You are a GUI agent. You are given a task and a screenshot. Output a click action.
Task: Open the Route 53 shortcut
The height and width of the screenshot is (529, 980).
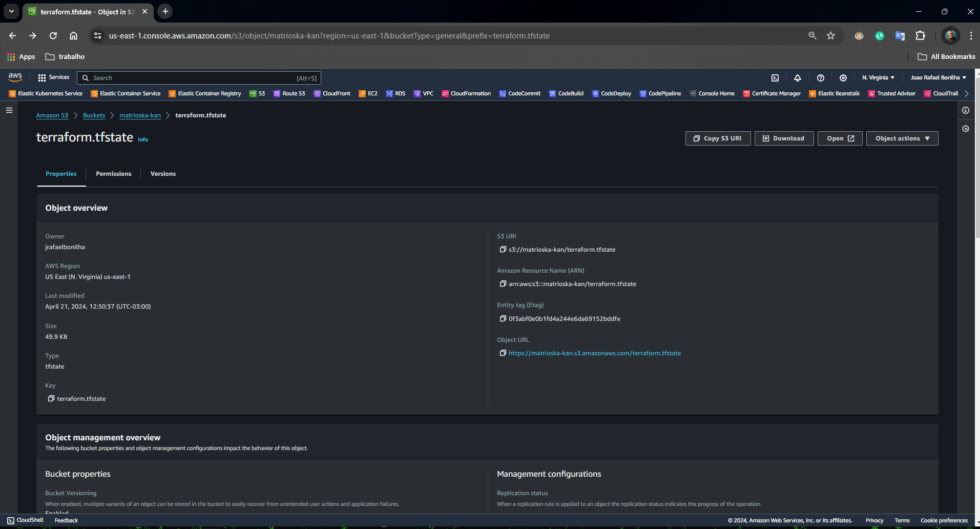(289, 94)
